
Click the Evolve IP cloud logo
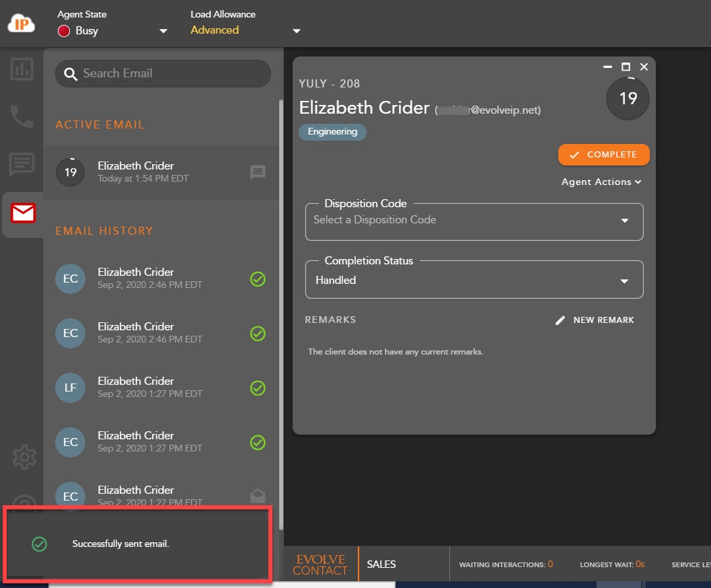21,23
